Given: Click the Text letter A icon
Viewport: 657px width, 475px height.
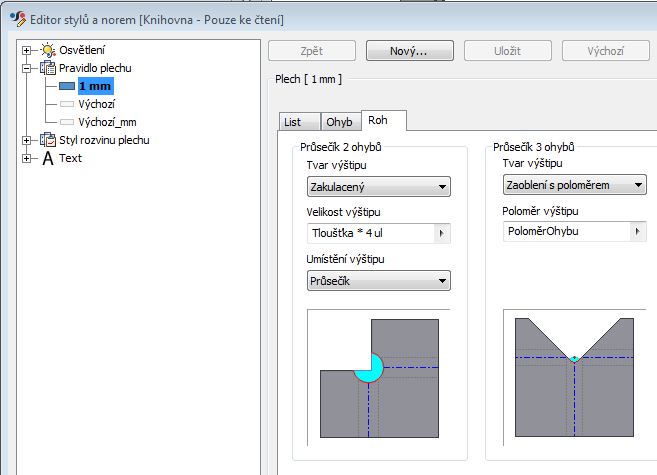Looking at the screenshot, I should 47,158.
